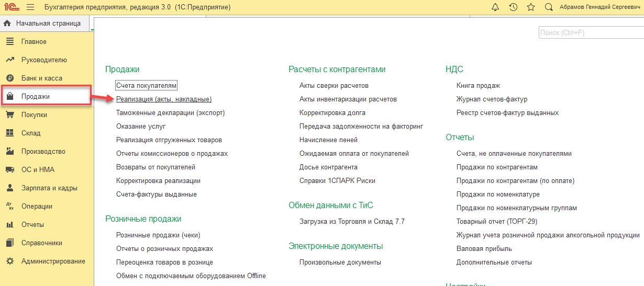Viewport: 644px width, 286px height.
Task: Open Корректировка долга
Action: click(332, 112)
